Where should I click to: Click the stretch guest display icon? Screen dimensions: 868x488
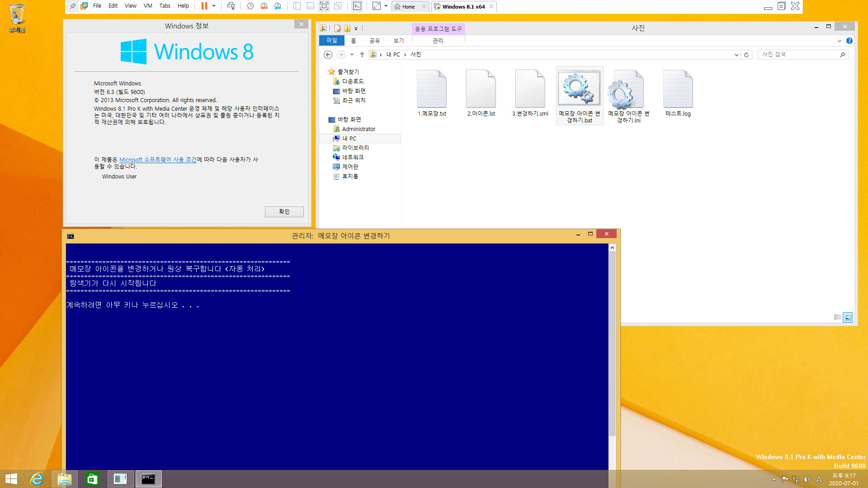377,6
